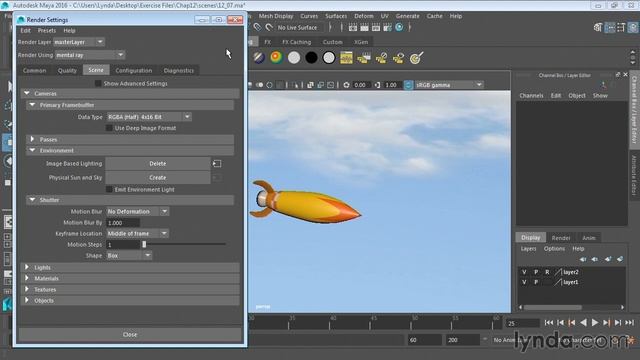
Task: Toggle the color management button beside sRGB gamma
Action: coord(408,85)
